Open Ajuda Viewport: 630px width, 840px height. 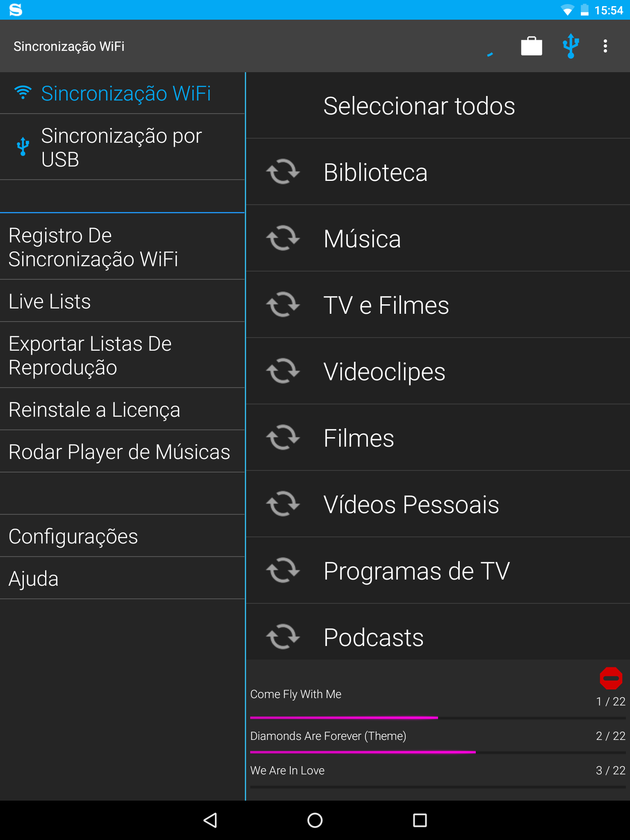(122, 578)
